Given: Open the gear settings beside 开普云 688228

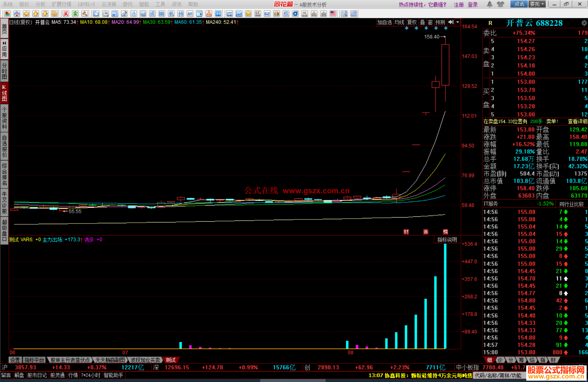Looking at the screenshot, I should pos(584,23).
